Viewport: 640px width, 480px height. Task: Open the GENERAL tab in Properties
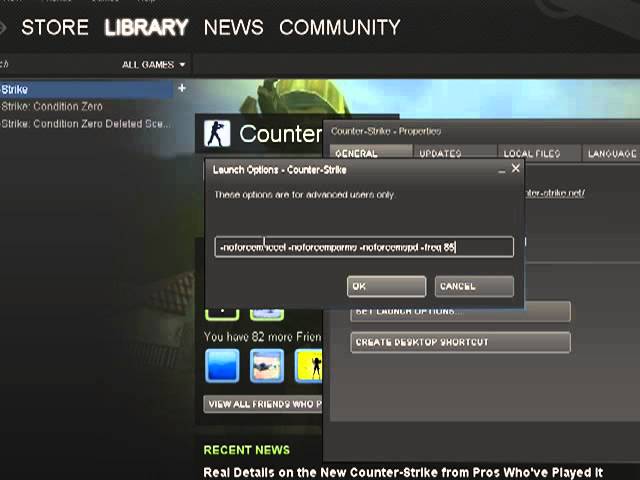(371, 153)
